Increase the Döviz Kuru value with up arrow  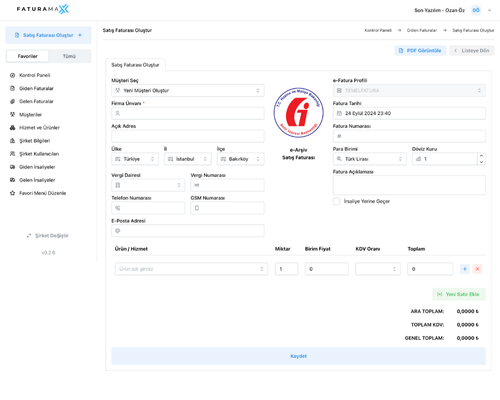481,156
